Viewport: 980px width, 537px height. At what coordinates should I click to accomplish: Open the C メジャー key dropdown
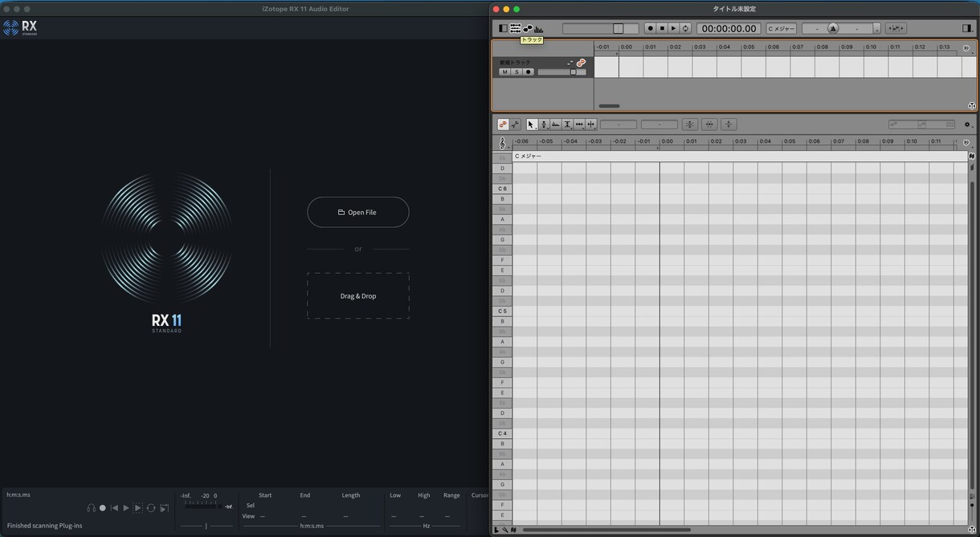tap(782, 28)
